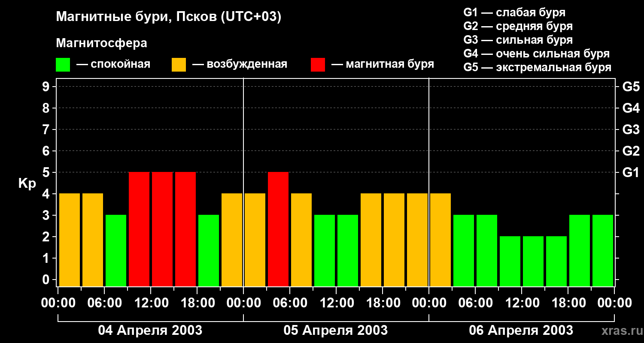Click the 'Магнитосфера' legend heading

(101, 43)
